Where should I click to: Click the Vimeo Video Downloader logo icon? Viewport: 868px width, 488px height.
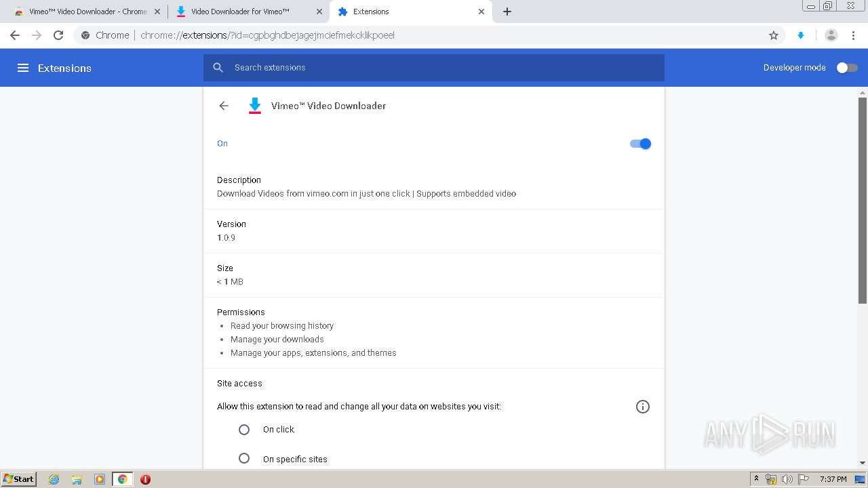pyautogui.click(x=255, y=106)
